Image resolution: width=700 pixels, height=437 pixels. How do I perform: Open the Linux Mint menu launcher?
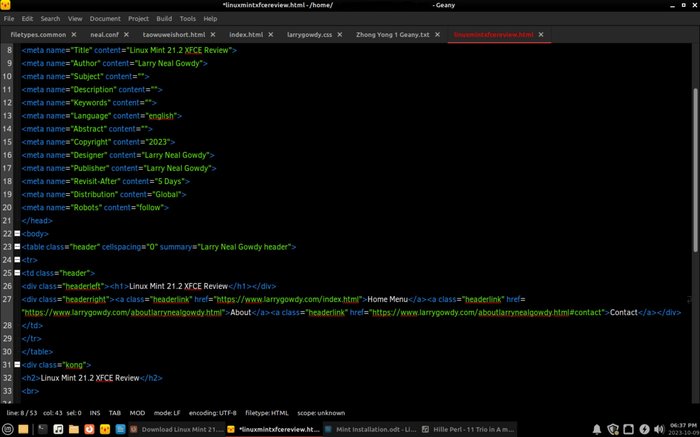tap(8, 429)
